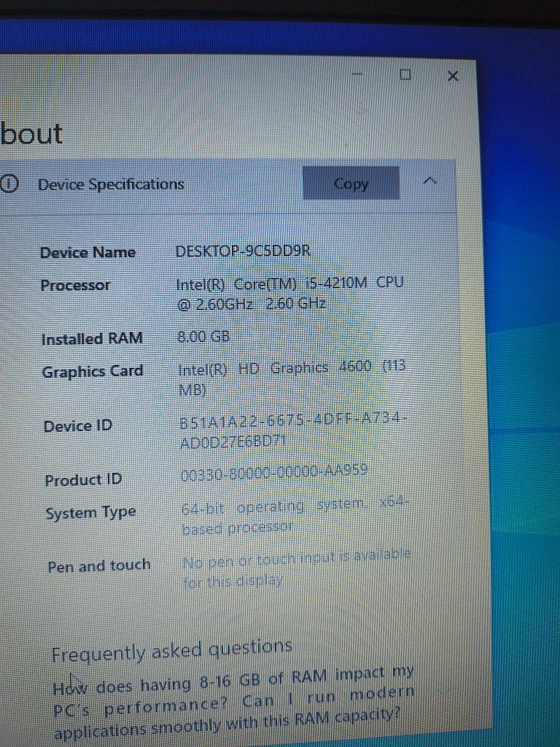Image resolution: width=560 pixels, height=747 pixels.
Task: Click the Device Specifications heading
Action: pyautogui.click(x=111, y=184)
